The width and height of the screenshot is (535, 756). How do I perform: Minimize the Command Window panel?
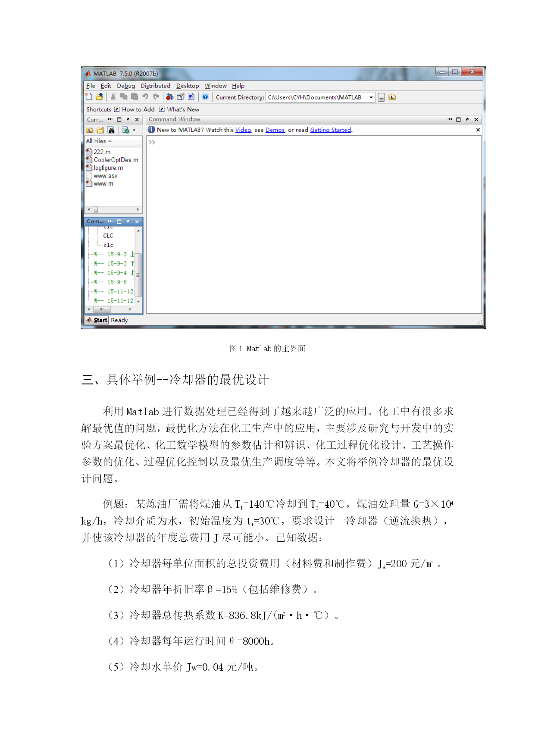[450, 119]
